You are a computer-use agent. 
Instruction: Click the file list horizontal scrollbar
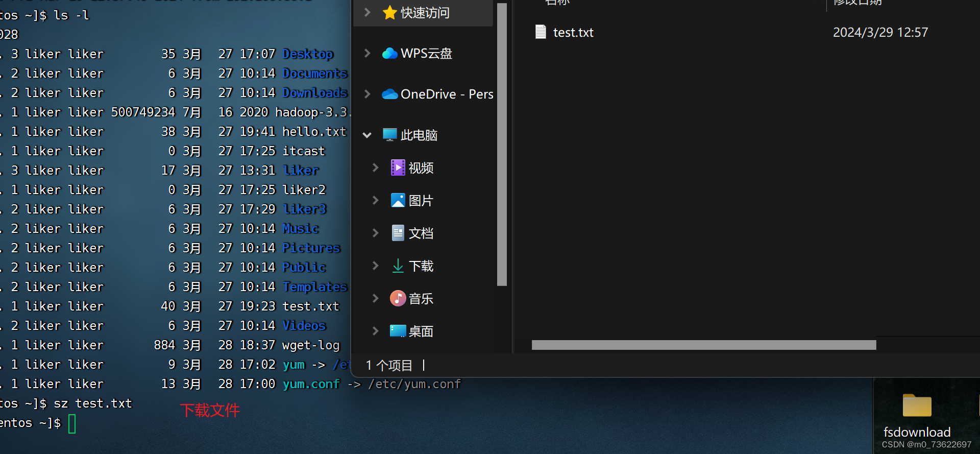(x=704, y=345)
